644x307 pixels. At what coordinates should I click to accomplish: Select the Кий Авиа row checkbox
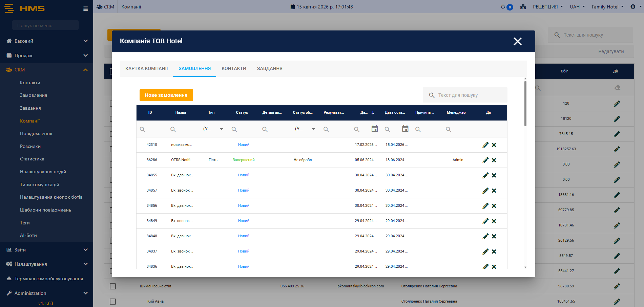[x=113, y=302]
